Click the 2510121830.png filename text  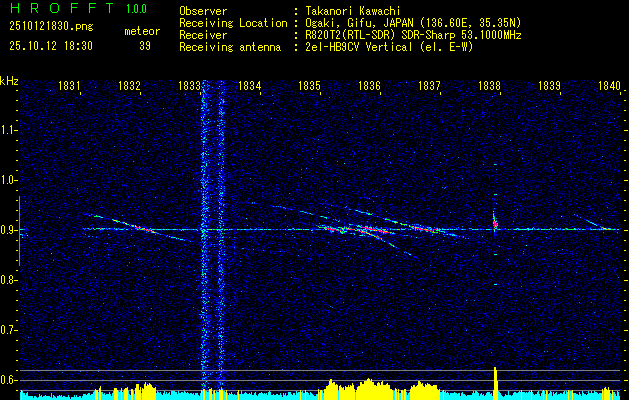pyautogui.click(x=51, y=27)
